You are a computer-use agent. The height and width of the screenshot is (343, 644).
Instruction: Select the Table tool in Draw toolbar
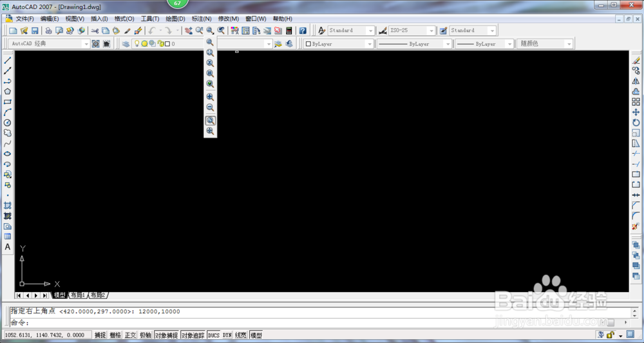[7, 237]
